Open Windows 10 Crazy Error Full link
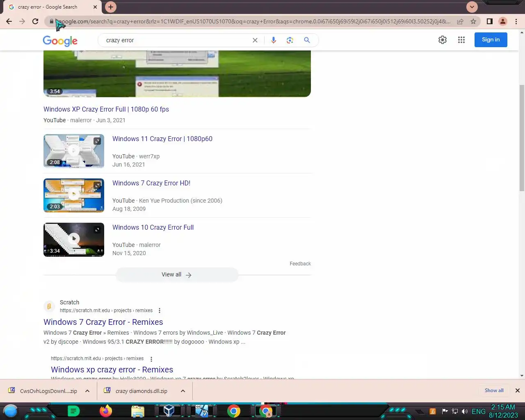Viewport: 525px width, 420px height. (x=153, y=227)
